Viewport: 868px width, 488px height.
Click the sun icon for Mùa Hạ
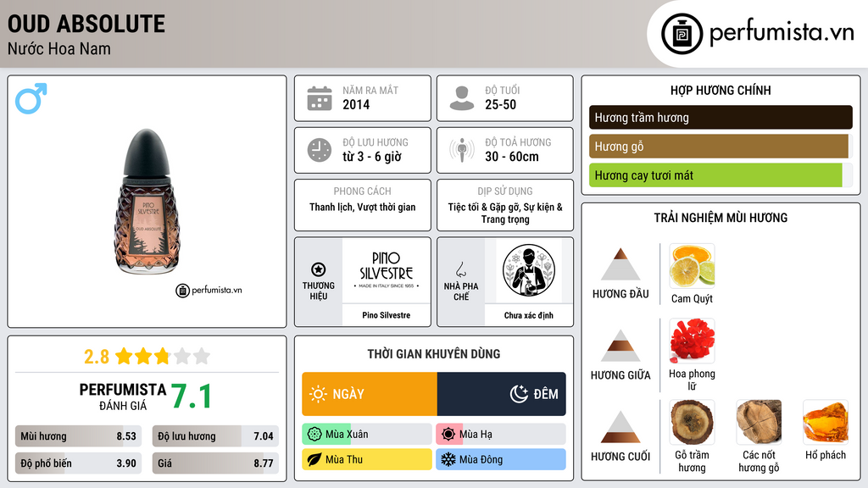tap(448, 435)
